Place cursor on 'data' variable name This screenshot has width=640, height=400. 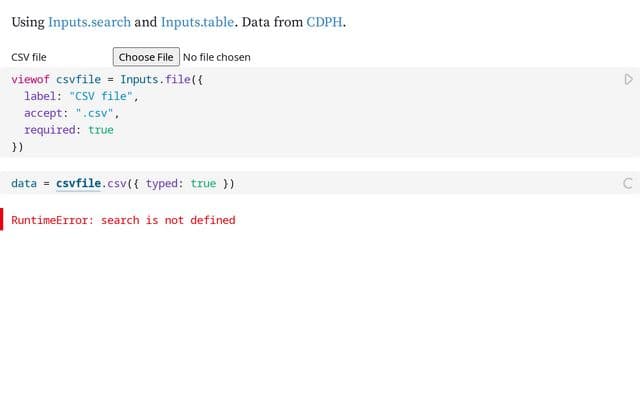tap(24, 183)
